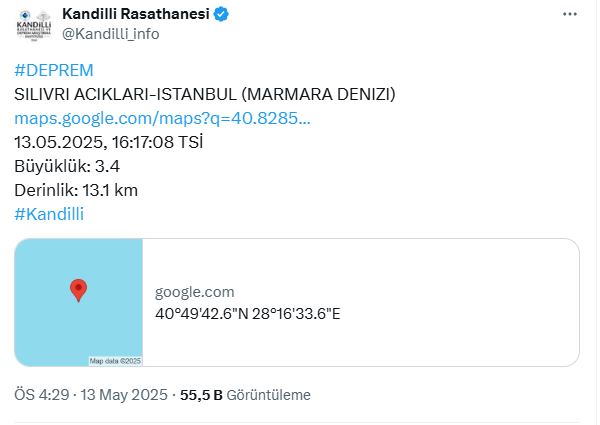Viewport: 600px width, 425px height.
Task: Click the 13.05.2025, 16:17:08 TSİ line
Action: point(108,142)
